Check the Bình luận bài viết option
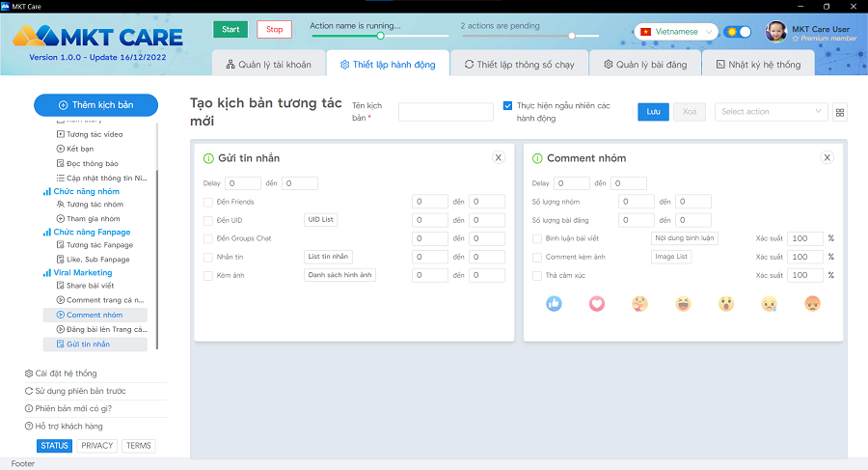The width and height of the screenshot is (868, 470). pyautogui.click(x=537, y=238)
